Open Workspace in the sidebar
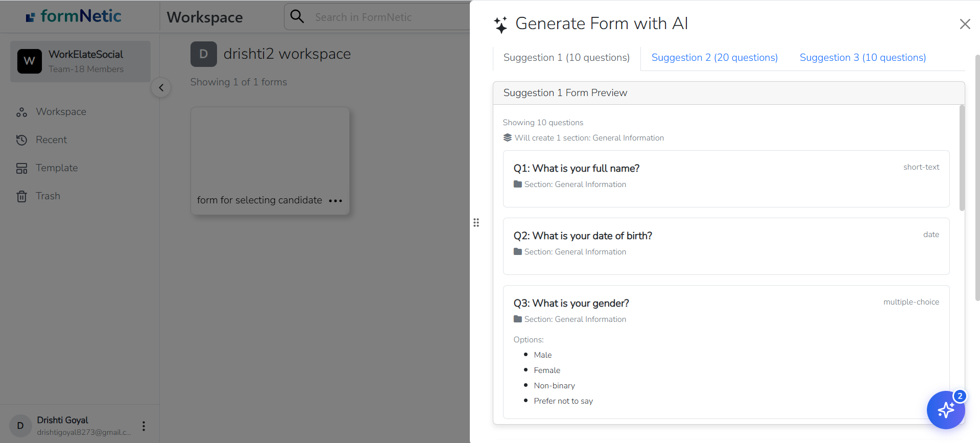The width and height of the screenshot is (980, 443). (61, 112)
